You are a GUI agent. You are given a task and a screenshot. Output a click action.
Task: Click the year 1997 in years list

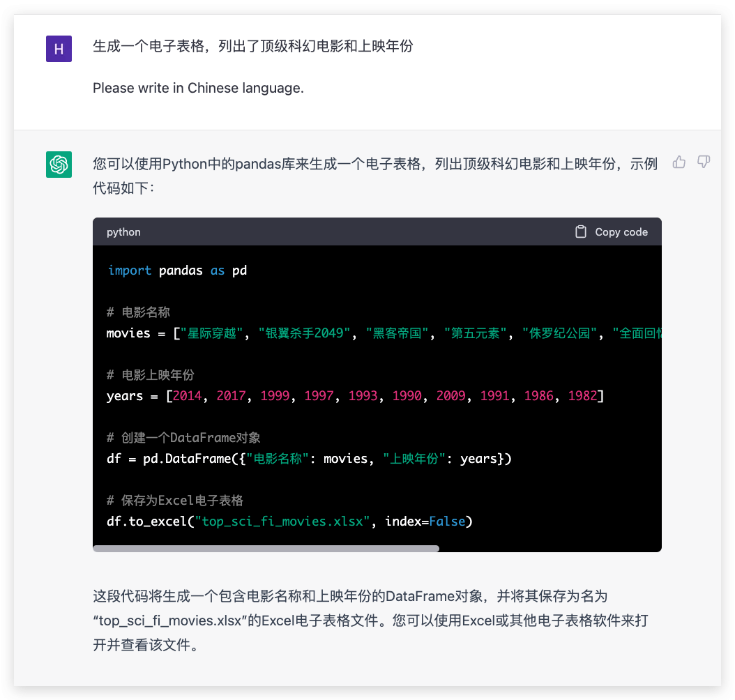[x=319, y=396]
